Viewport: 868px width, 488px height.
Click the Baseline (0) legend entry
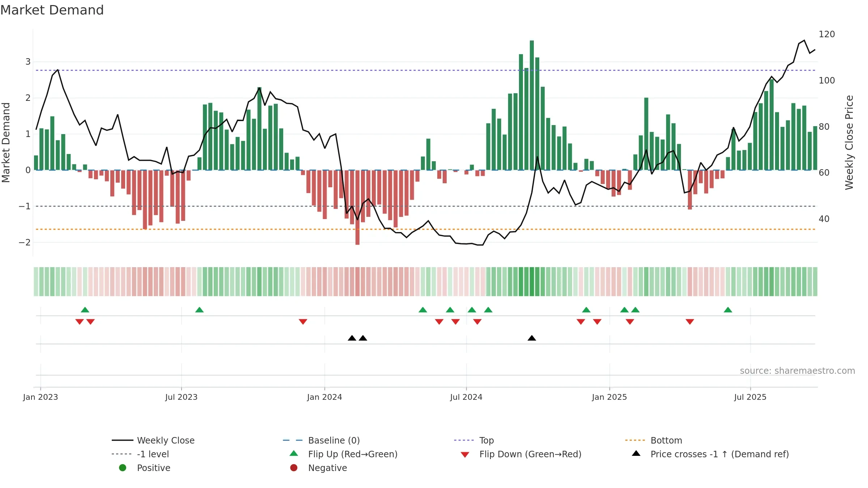pos(321,440)
